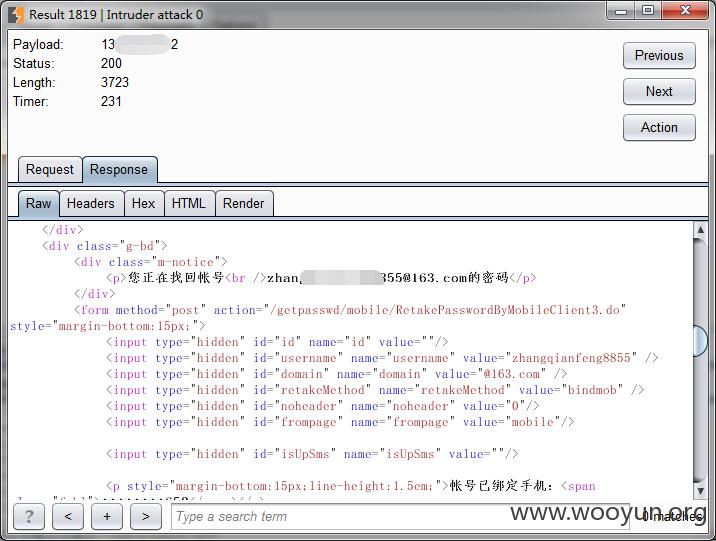This screenshot has height=541, width=716.
Task: Minimize the Result 1819 window
Action: pyautogui.click(x=621, y=11)
